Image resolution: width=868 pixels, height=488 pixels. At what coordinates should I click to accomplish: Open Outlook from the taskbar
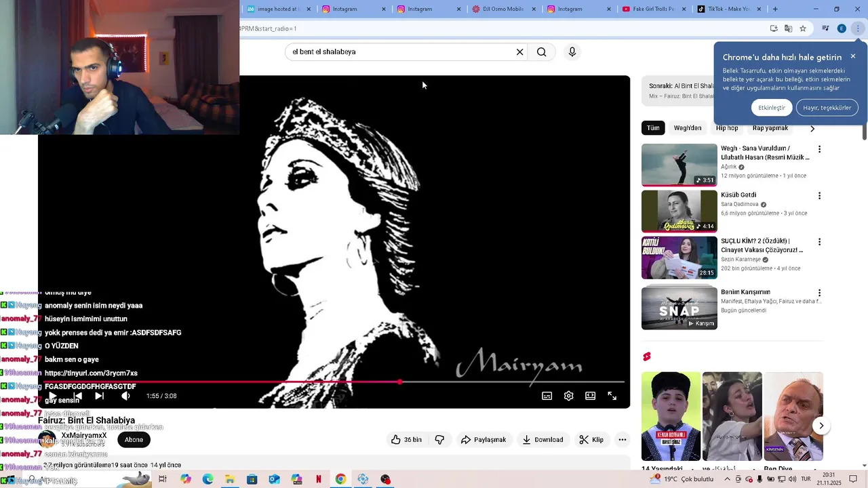pos(274,479)
